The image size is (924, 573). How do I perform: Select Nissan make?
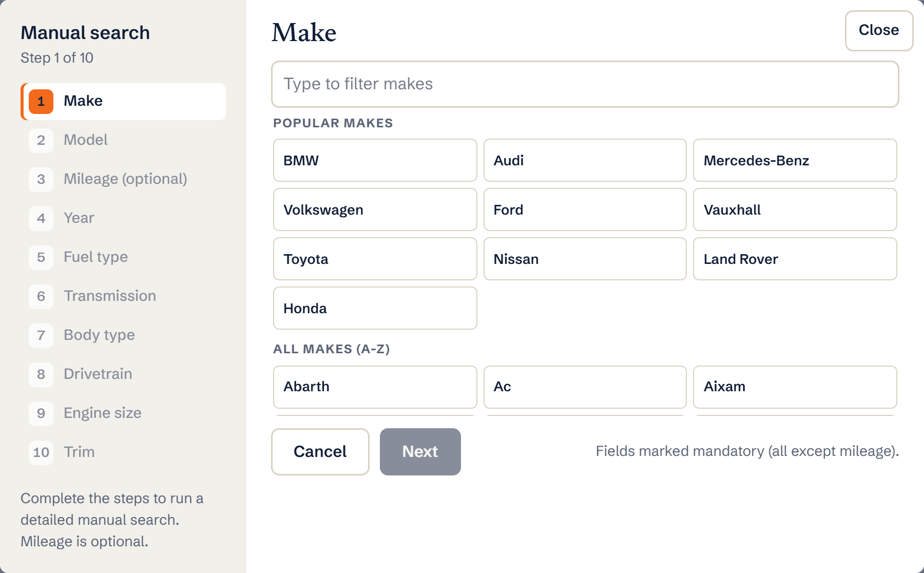point(585,259)
